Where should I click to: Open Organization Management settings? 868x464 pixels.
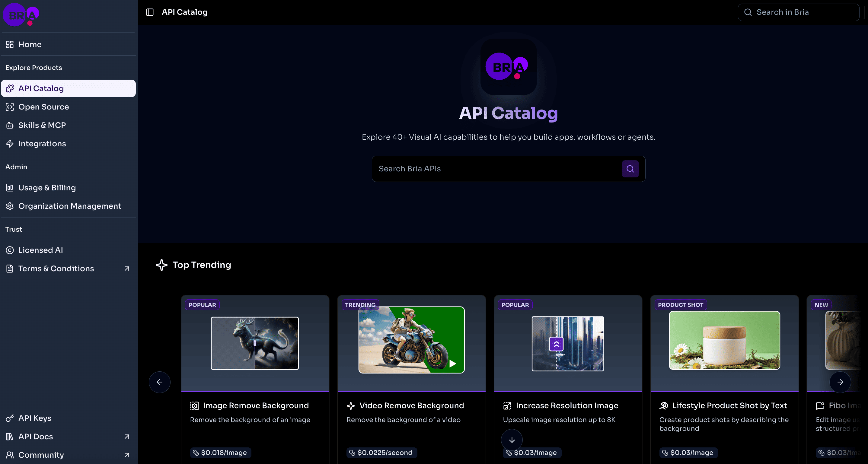pyautogui.click(x=69, y=206)
